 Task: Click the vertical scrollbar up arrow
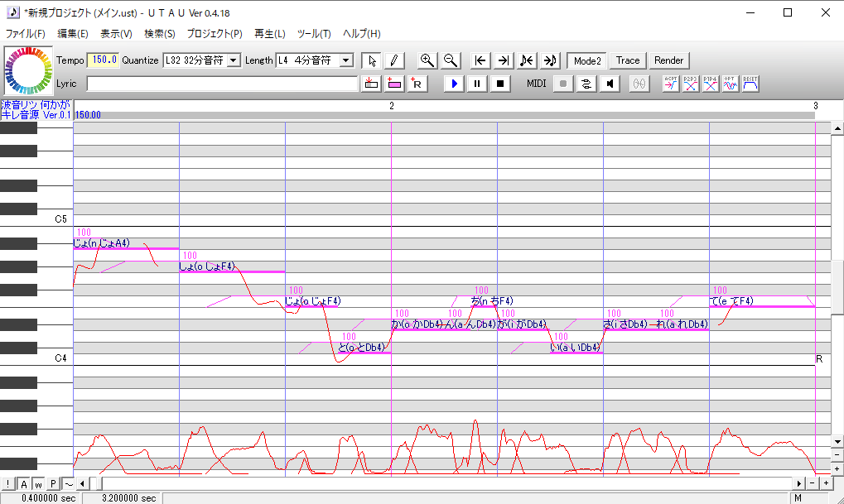point(837,128)
